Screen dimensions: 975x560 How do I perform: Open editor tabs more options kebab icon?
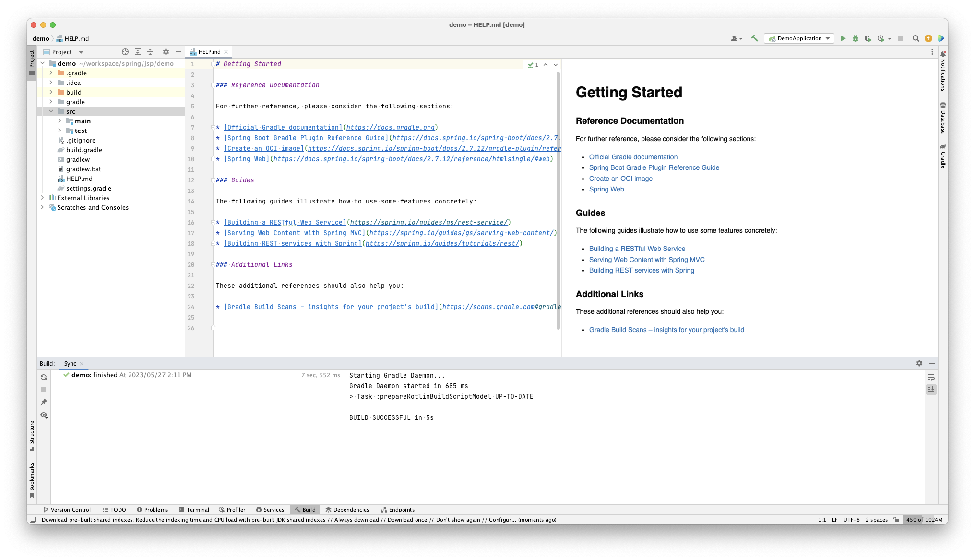tap(932, 52)
